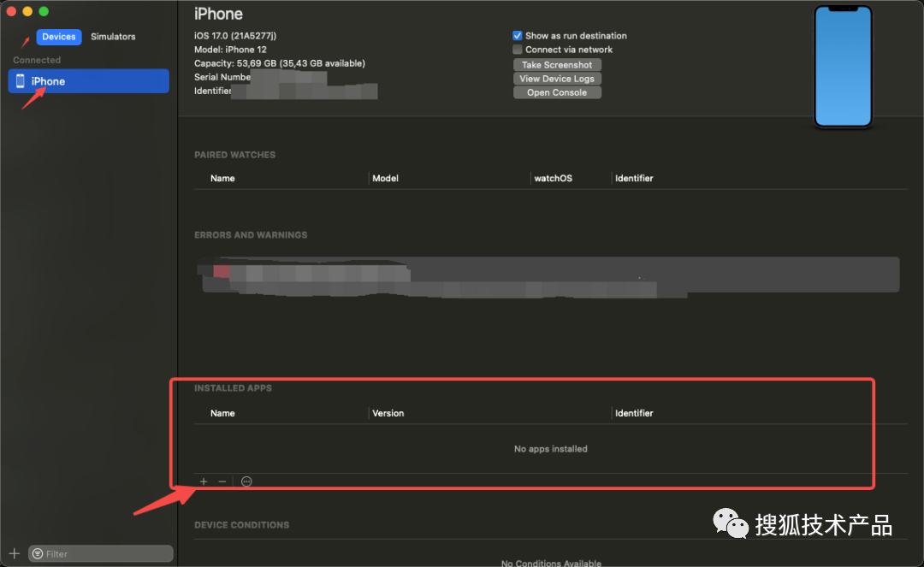
Task: Open the more actions ellipsis icon under Installed Apps
Action: point(246,481)
